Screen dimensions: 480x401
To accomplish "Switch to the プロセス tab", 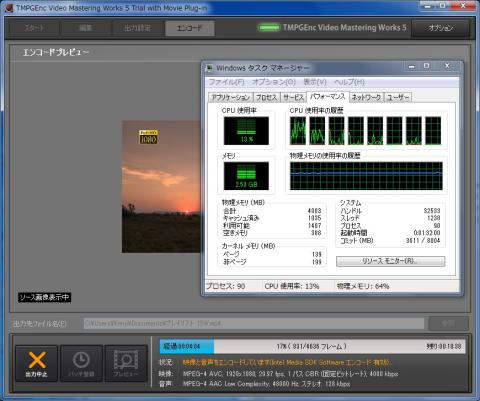I will 266,97.
